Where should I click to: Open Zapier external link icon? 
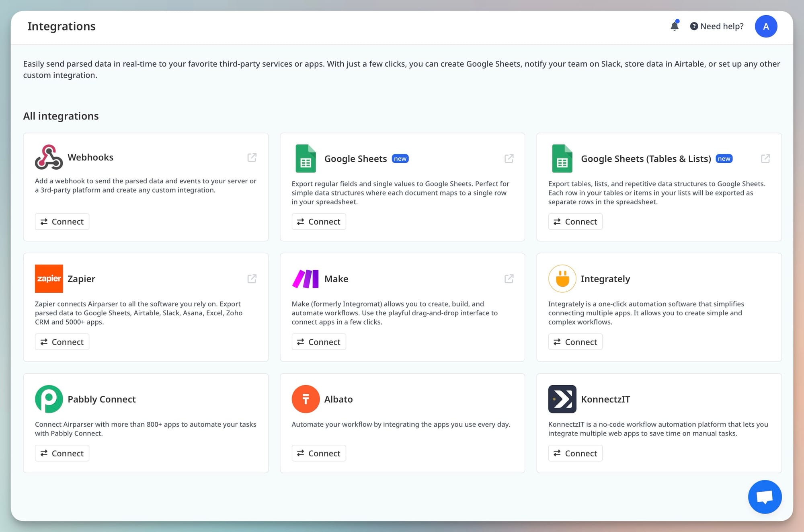coord(252,279)
